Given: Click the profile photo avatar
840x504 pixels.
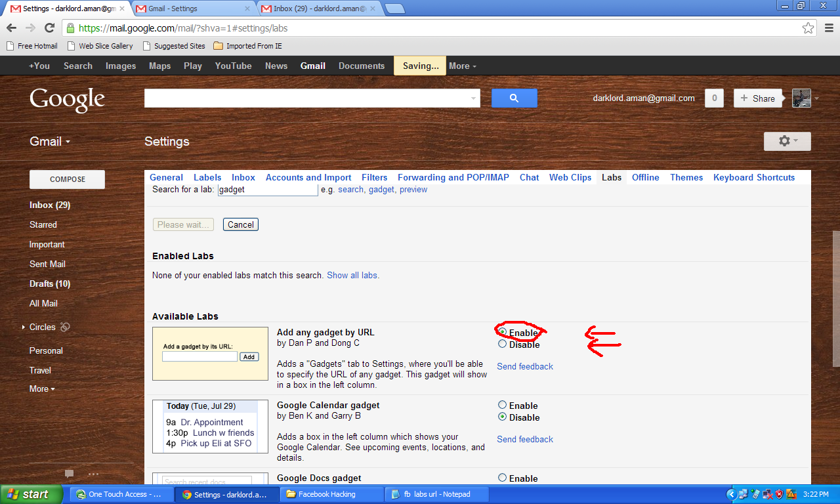Looking at the screenshot, I should click(801, 98).
